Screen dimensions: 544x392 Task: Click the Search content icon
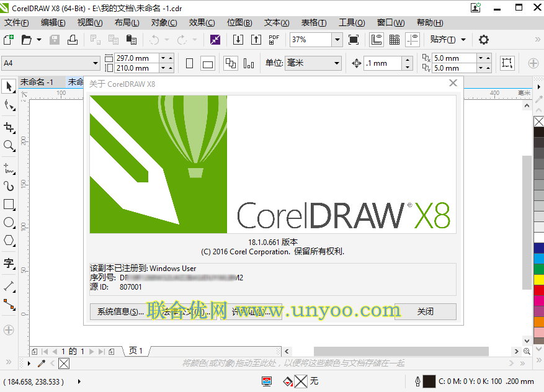(215, 40)
